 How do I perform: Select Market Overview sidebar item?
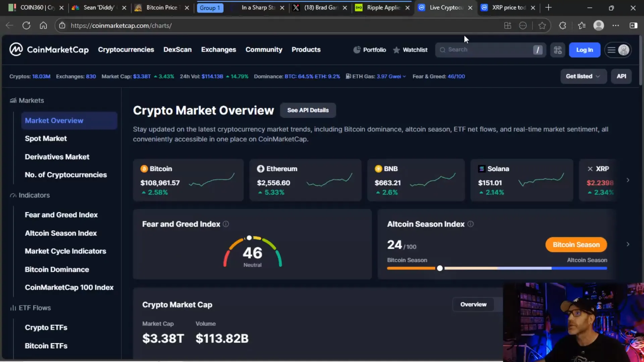[69, 121]
